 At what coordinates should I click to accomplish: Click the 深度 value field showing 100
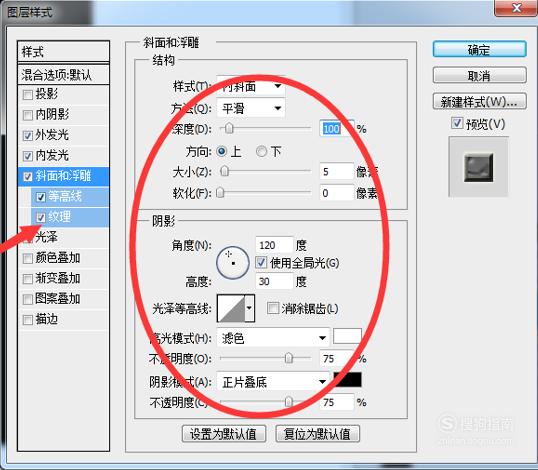(x=337, y=128)
